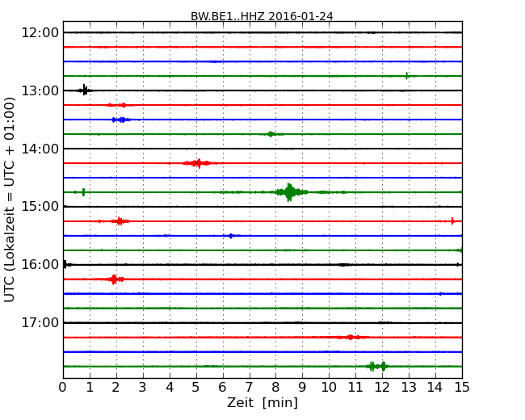
Task: Select the 12:00 time tick label
Action: point(40,32)
